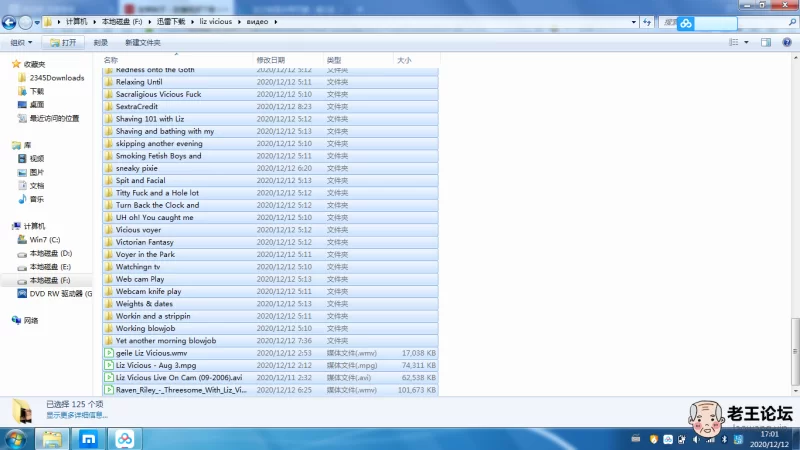Click the 刻录 toolbar button

point(101,42)
